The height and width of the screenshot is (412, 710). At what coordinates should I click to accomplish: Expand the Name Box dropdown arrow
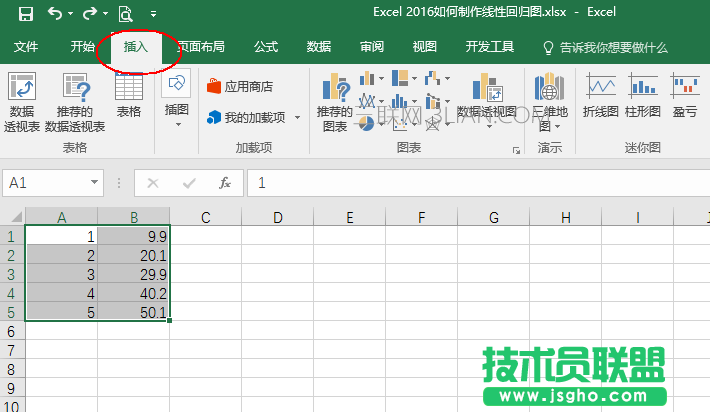[94, 182]
